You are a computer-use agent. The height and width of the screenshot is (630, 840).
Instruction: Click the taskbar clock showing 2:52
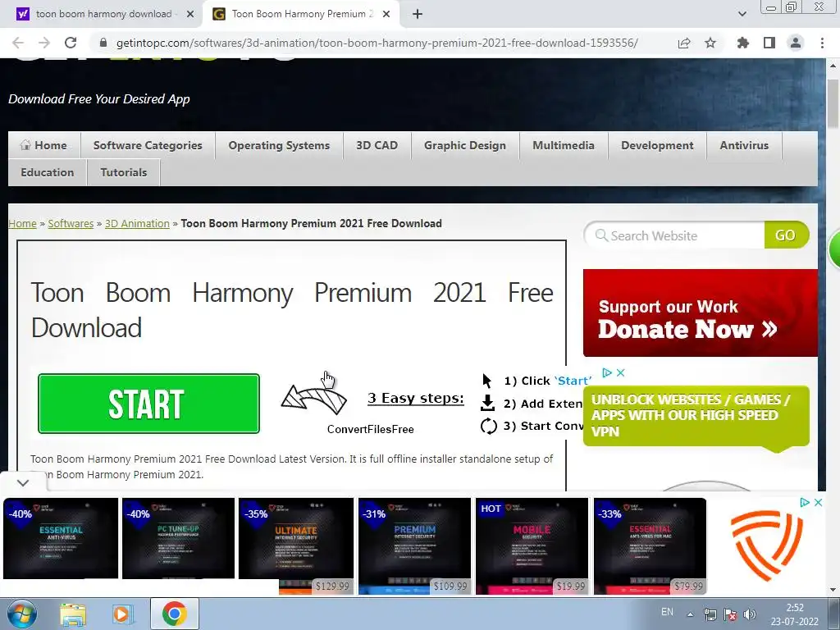point(795,614)
